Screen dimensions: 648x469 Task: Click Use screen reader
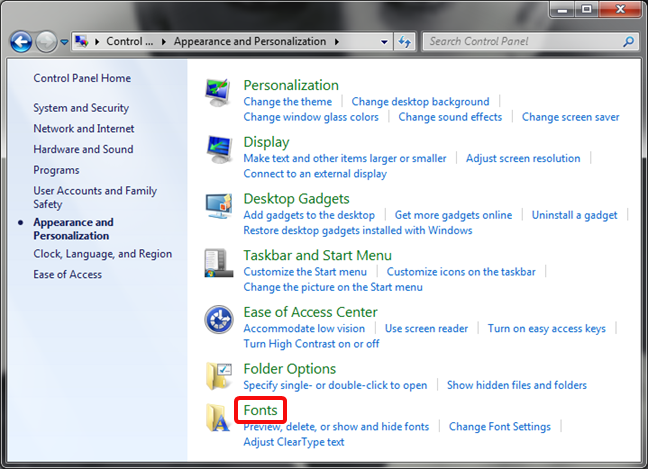click(x=426, y=329)
